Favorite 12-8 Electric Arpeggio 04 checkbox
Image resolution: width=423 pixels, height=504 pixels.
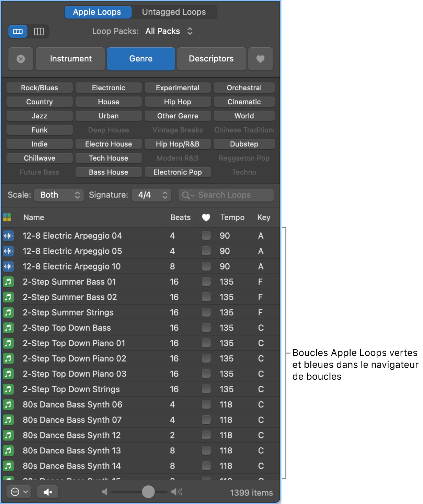[x=206, y=236]
